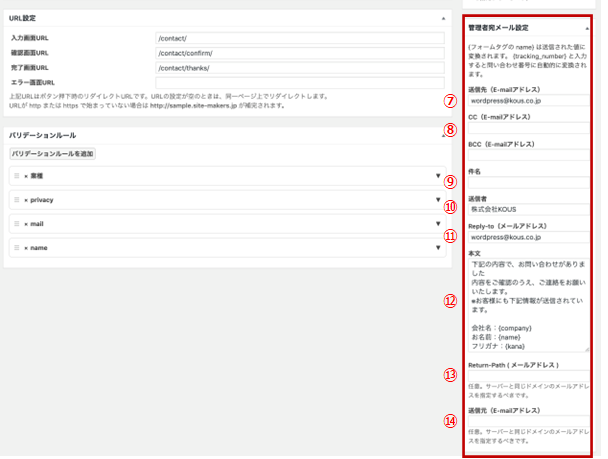
Task: Delete the mail validation rule using ×
Action: pyautogui.click(x=25, y=223)
